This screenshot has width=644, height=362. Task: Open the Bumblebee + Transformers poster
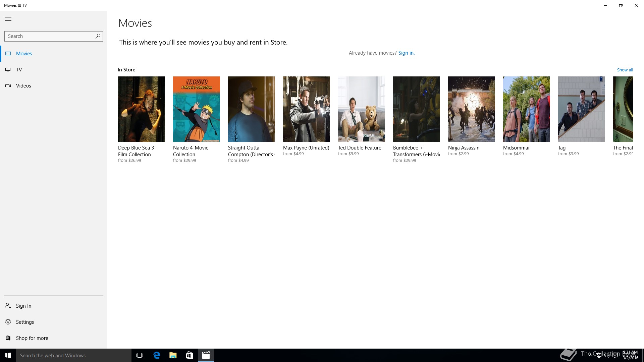click(417, 109)
